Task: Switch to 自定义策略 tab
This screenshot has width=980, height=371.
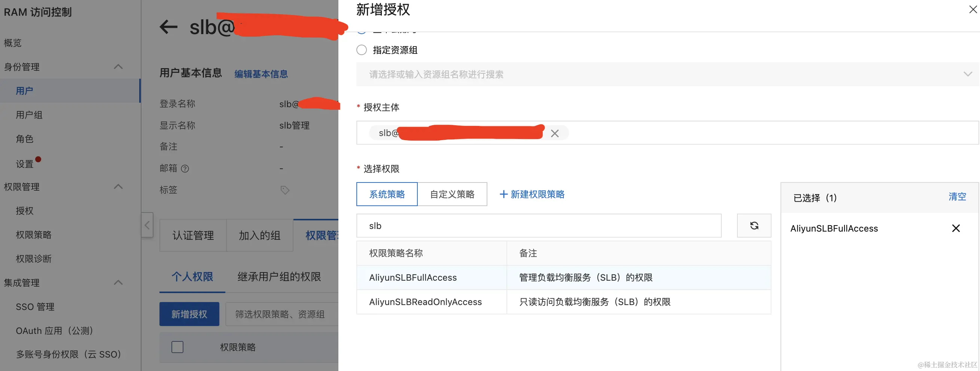Action: (x=452, y=194)
